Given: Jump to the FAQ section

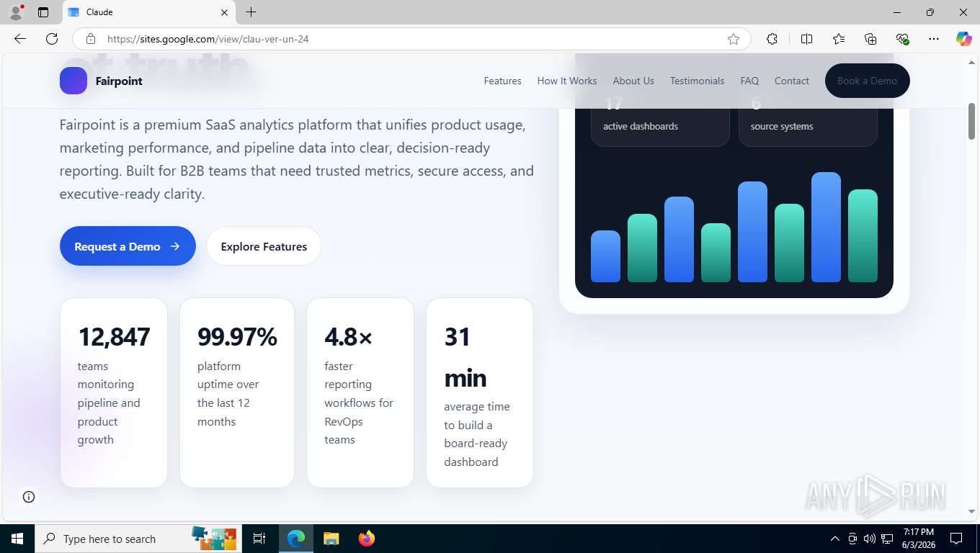Looking at the screenshot, I should click(749, 81).
